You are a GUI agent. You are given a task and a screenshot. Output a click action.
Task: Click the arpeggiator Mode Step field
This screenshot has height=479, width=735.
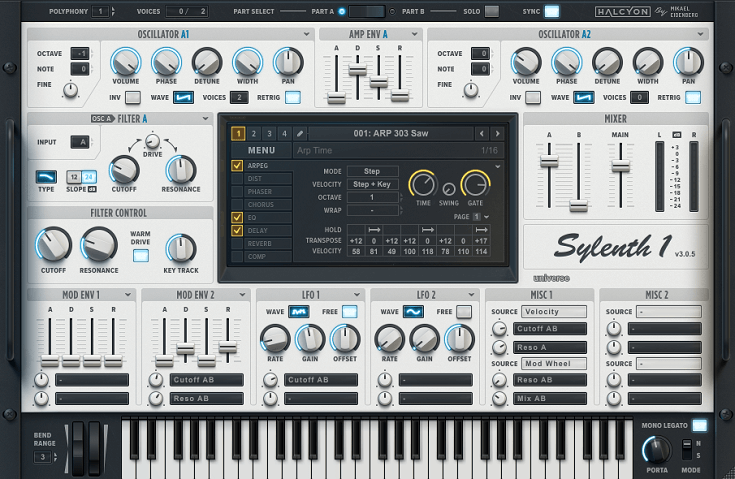coord(373,171)
